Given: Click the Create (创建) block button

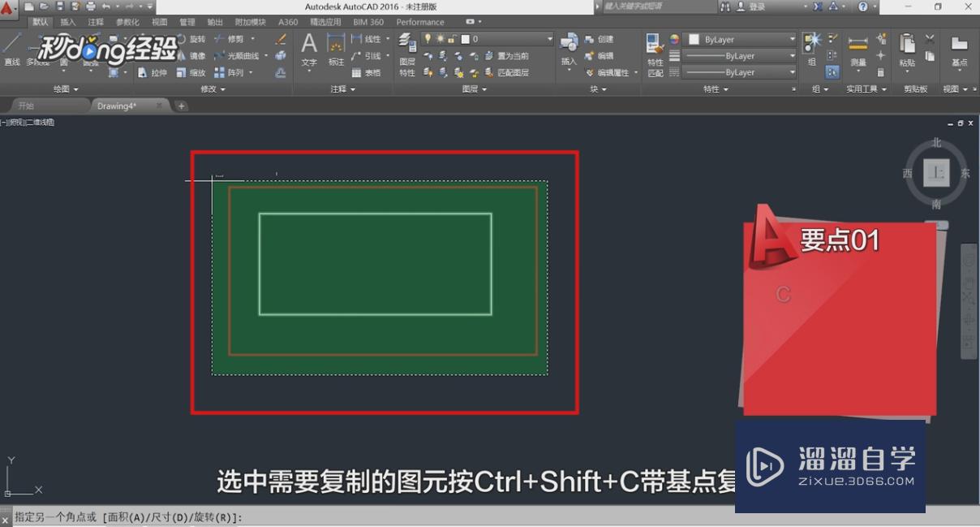Looking at the screenshot, I should click(x=602, y=38).
